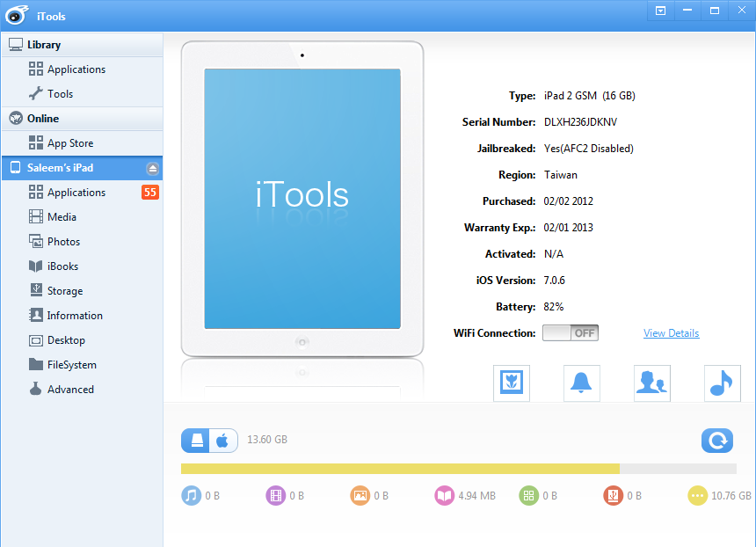This screenshot has width=756, height=547.
Task: Open the contacts people icon button
Action: 652,383
